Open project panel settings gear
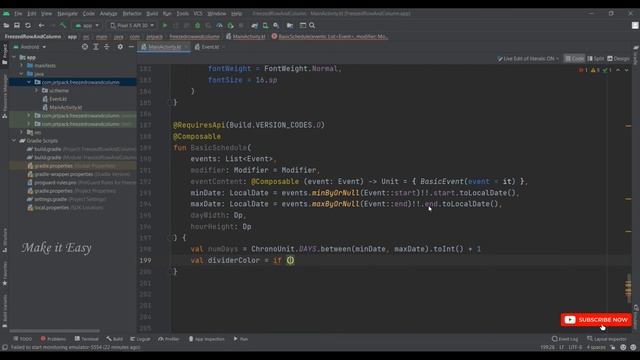The width and height of the screenshot is (640, 360). pyautogui.click(x=120, y=47)
